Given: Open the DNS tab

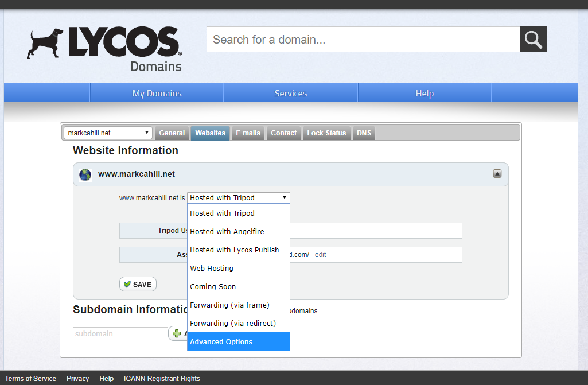Looking at the screenshot, I should tap(364, 133).
